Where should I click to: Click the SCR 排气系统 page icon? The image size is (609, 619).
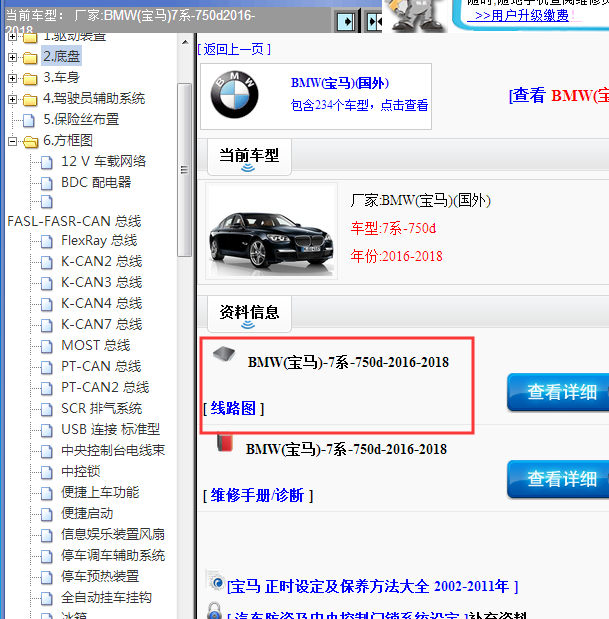47,409
